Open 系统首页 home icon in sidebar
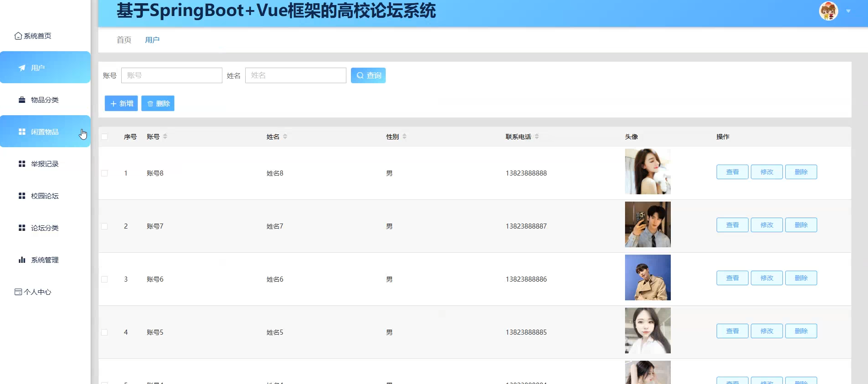The image size is (868, 384). click(x=18, y=36)
